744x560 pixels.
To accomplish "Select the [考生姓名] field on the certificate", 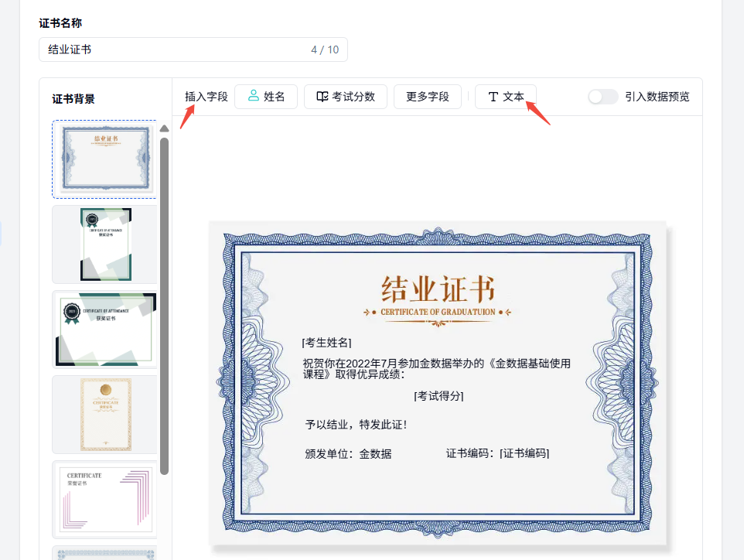I will (326, 342).
